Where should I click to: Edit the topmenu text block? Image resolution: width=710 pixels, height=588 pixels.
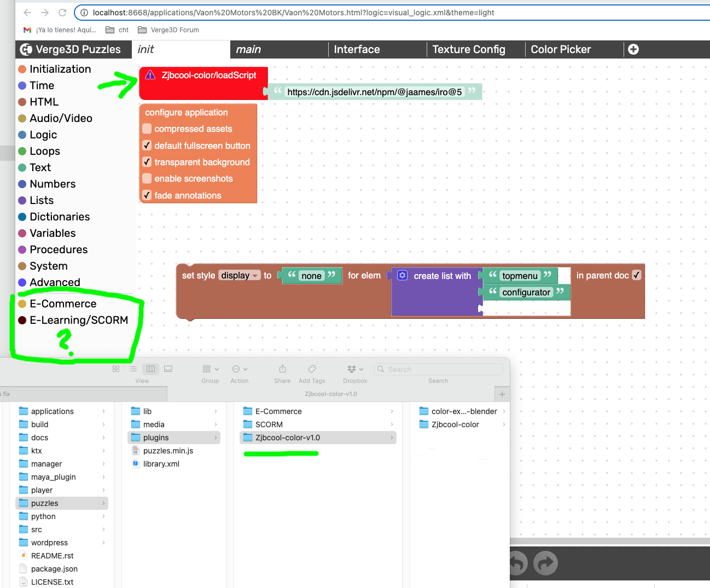(x=520, y=276)
